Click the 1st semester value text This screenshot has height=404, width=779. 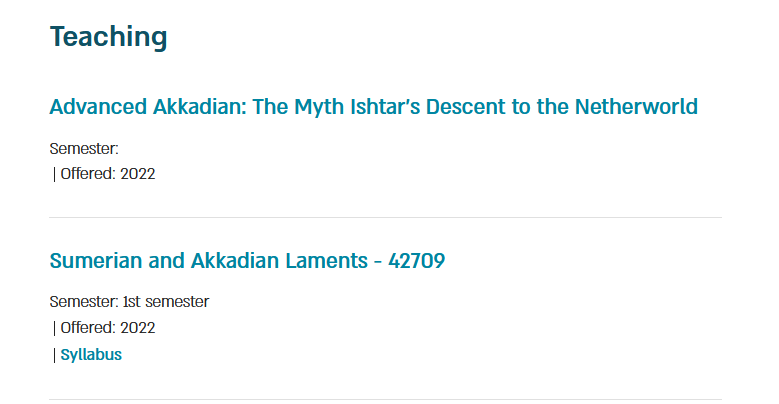click(166, 302)
